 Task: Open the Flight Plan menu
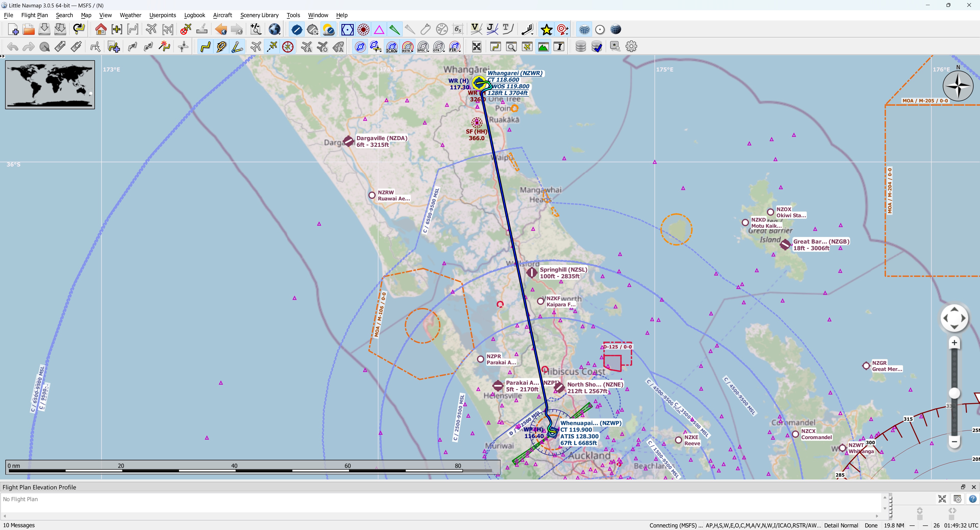pyautogui.click(x=34, y=15)
